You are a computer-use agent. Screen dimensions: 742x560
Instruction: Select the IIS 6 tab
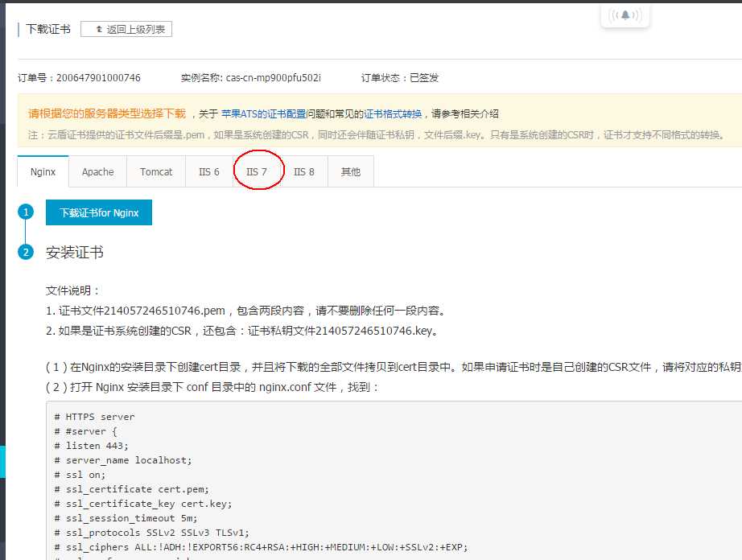click(x=209, y=171)
